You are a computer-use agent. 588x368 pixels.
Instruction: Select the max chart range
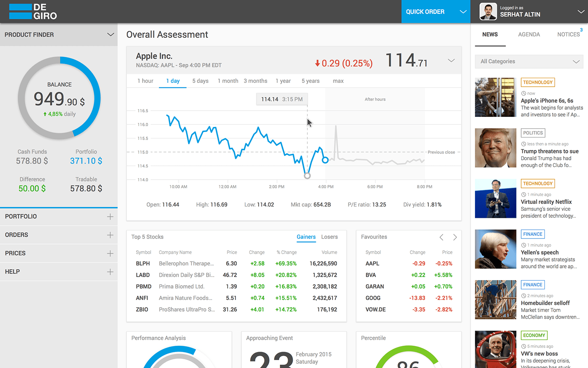[x=338, y=81]
